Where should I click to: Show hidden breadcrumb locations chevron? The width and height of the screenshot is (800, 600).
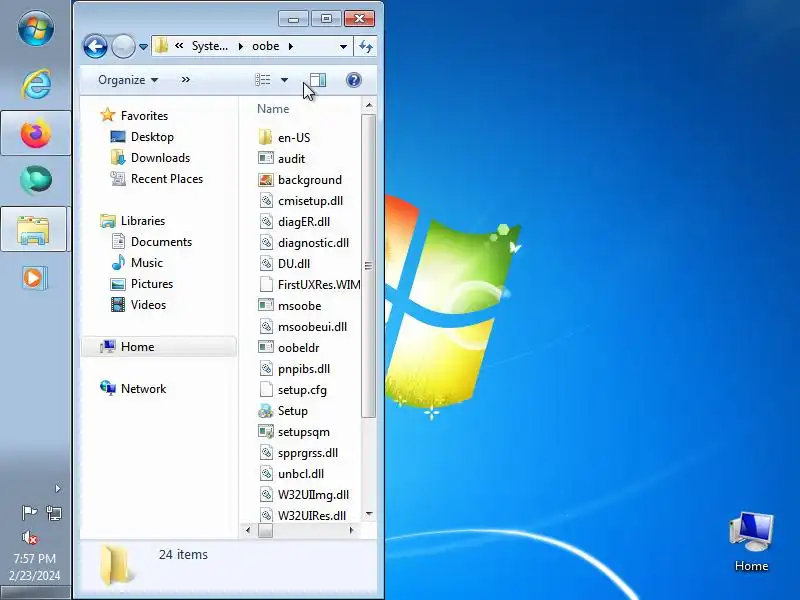[179, 45]
